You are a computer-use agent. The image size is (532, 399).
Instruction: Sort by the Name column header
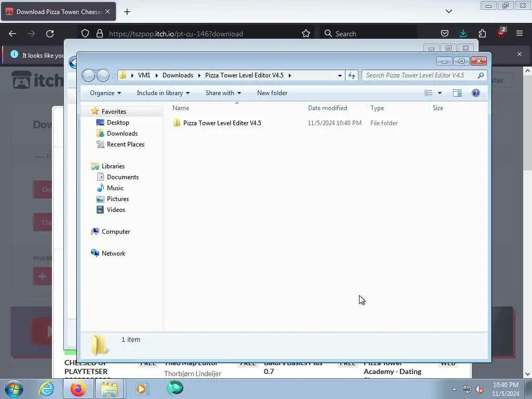(236, 108)
